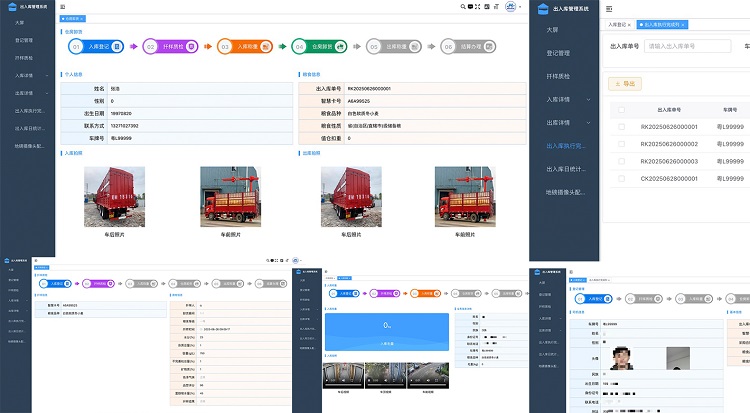
Task: Expand 出库详情 chevron in the sidebar beside the order table
Action: [x=588, y=123]
